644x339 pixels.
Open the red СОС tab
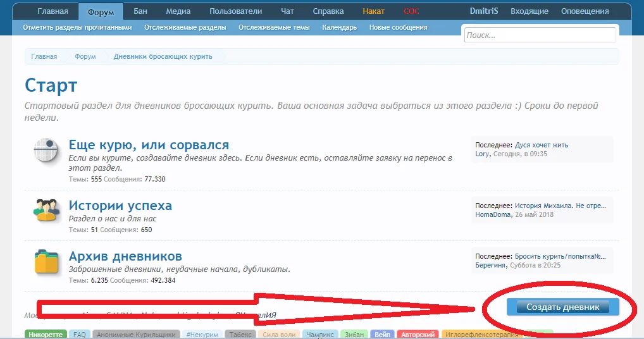pyautogui.click(x=411, y=11)
